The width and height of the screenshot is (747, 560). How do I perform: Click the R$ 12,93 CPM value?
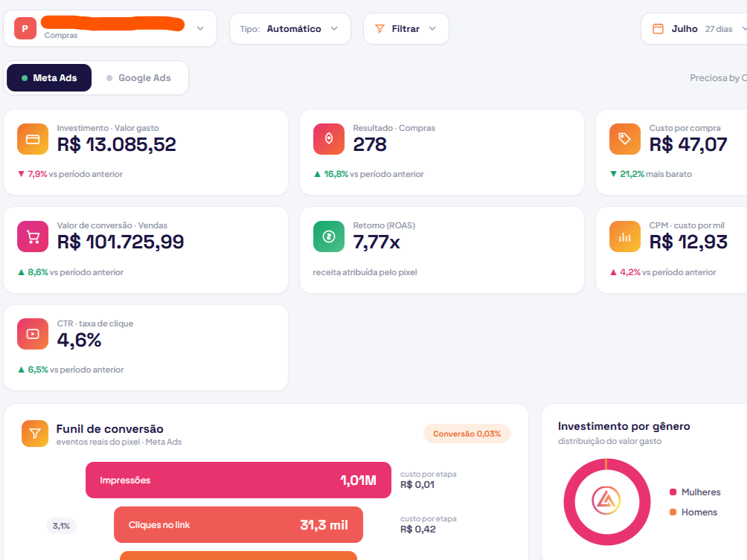tap(688, 242)
